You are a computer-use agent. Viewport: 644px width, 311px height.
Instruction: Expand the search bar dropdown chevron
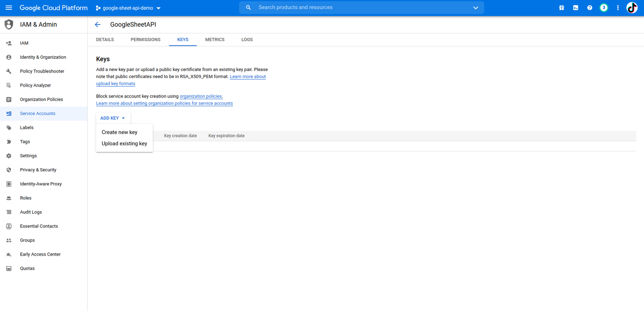(475, 8)
